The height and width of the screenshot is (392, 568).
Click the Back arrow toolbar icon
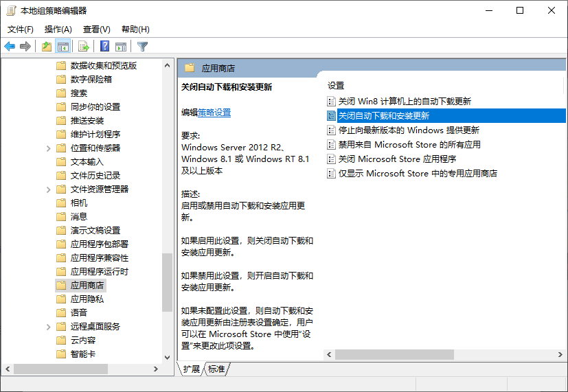(10, 46)
